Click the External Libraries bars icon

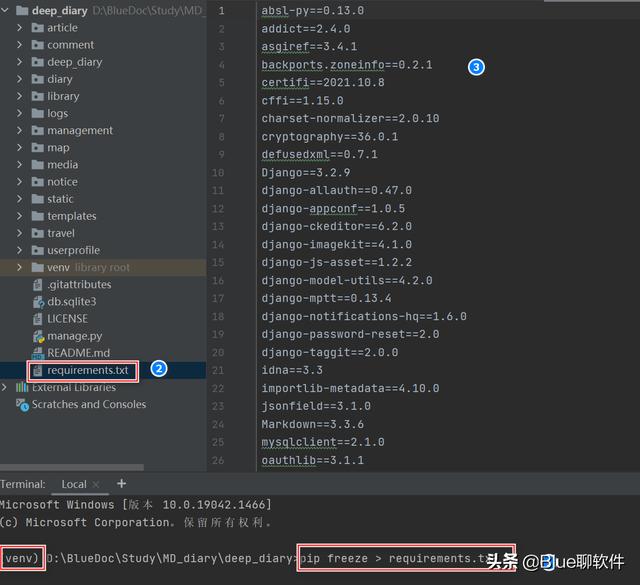coord(22,387)
